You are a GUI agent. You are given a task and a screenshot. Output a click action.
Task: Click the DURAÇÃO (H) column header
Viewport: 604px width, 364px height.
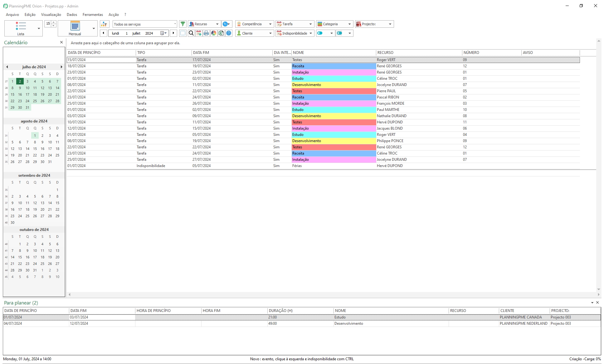coord(300,311)
